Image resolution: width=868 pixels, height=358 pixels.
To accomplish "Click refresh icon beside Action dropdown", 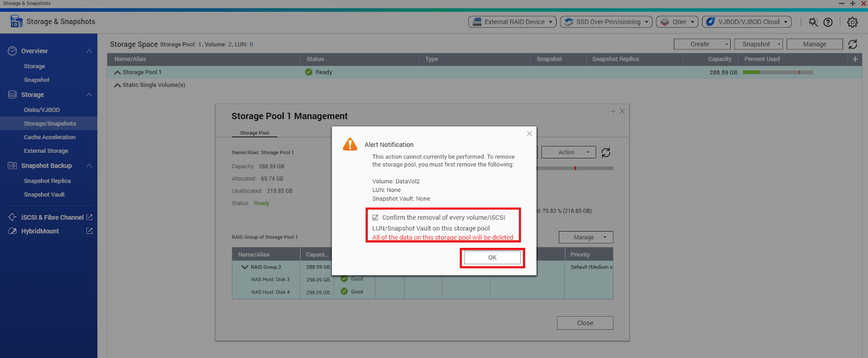I will pos(606,153).
